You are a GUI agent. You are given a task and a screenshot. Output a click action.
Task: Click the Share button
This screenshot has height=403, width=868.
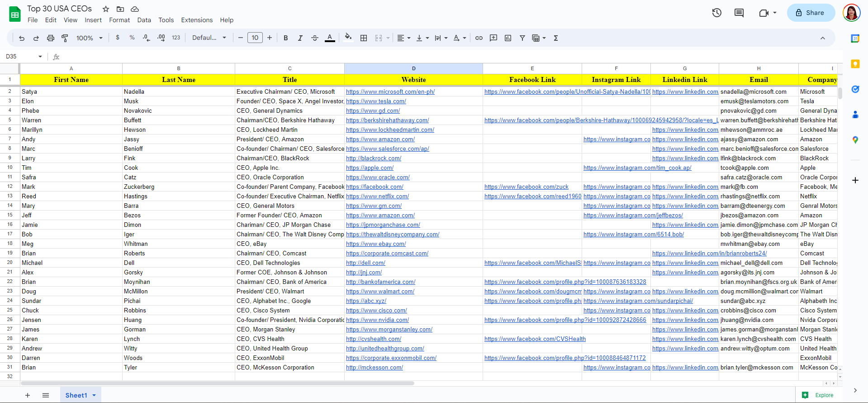[x=811, y=13]
